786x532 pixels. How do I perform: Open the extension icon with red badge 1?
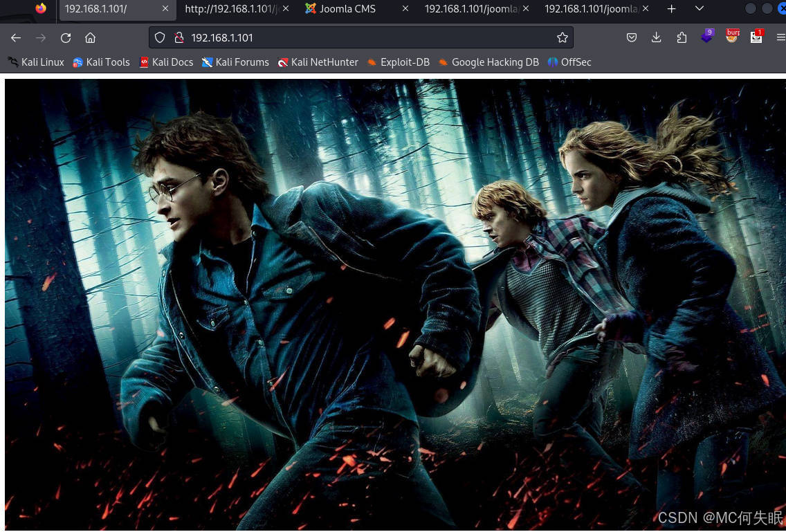coord(756,36)
